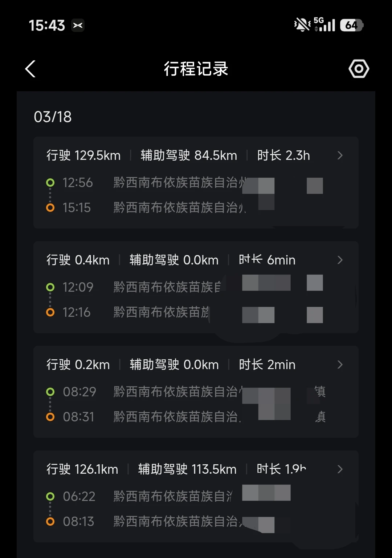
Task: Tap the battery 64 indicator
Action: pyautogui.click(x=351, y=25)
